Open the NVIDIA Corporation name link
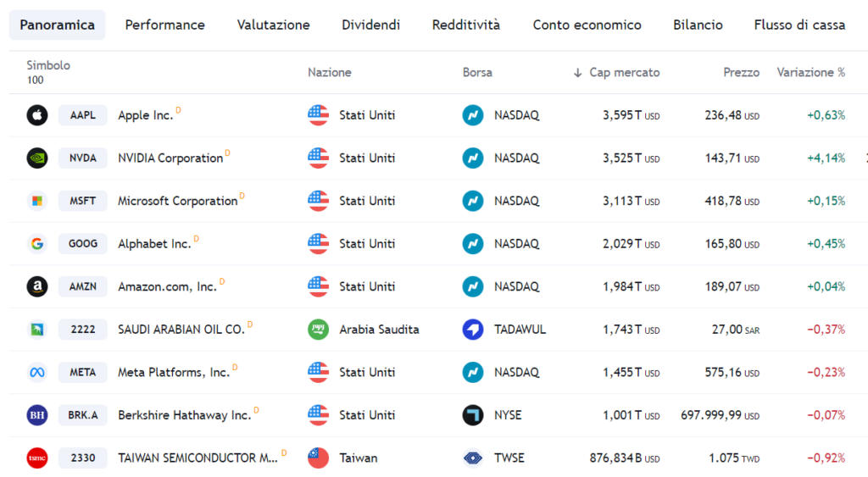 (x=170, y=158)
